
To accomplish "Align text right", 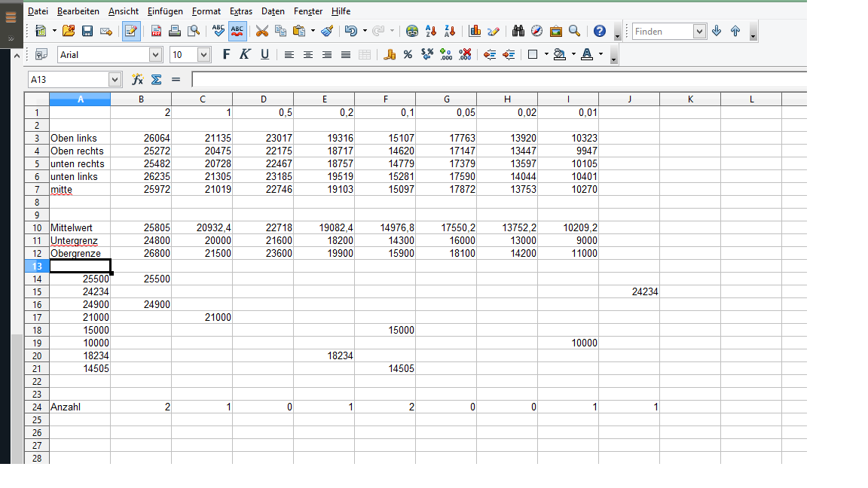I will click(x=326, y=54).
